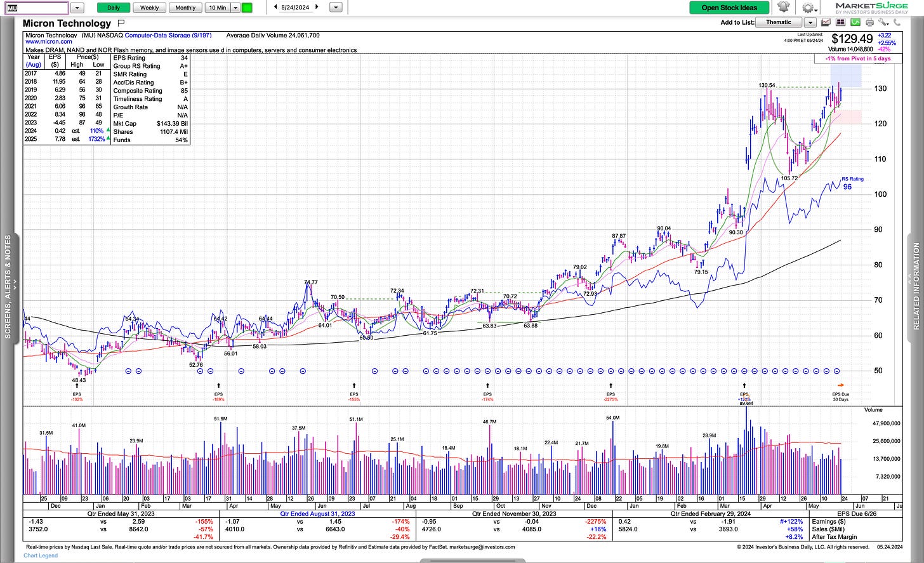This screenshot has height=563, width=924.
Task: Open the settings gear menu
Action: [808, 8]
